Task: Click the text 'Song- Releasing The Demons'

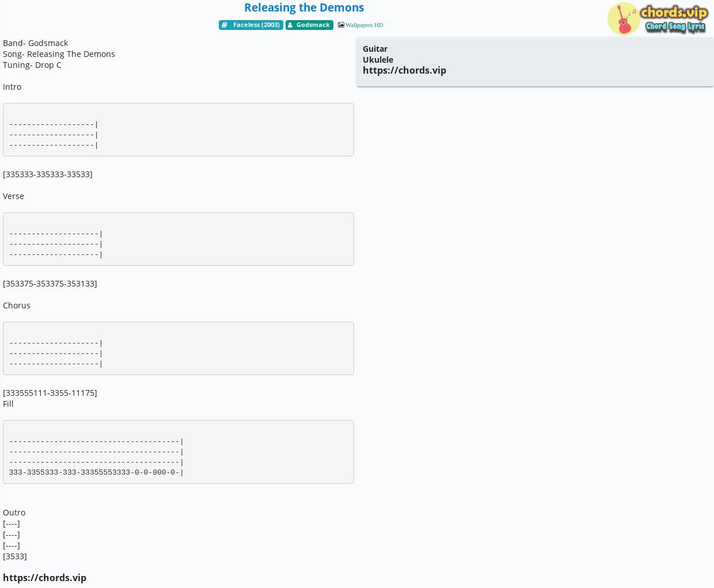Action: (x=59, y=54)
